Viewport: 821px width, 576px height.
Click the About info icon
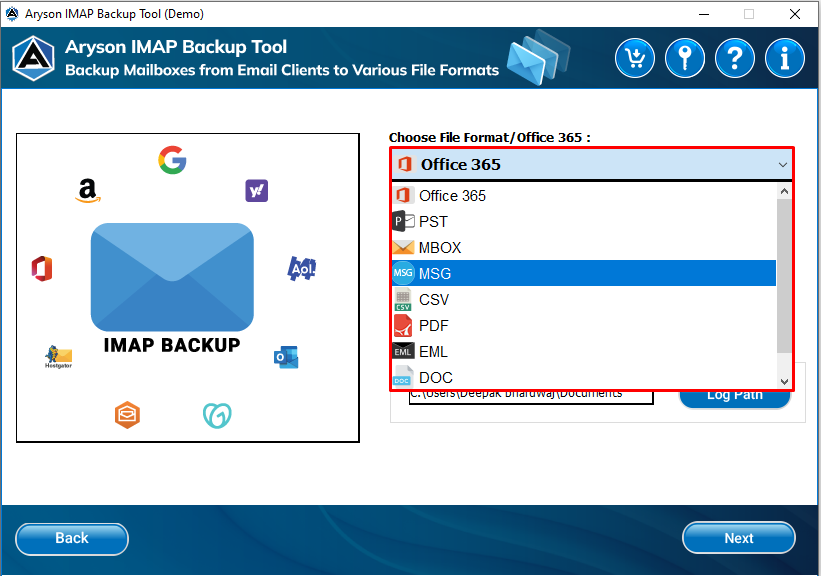click(x=784, y=58)
